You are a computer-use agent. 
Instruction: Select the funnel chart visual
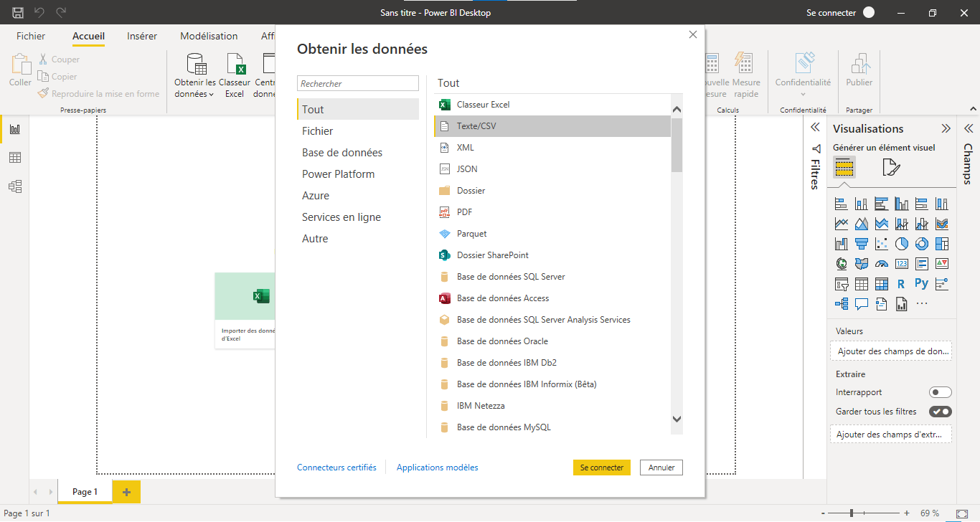pyautogui.click(x=862, y=244)
